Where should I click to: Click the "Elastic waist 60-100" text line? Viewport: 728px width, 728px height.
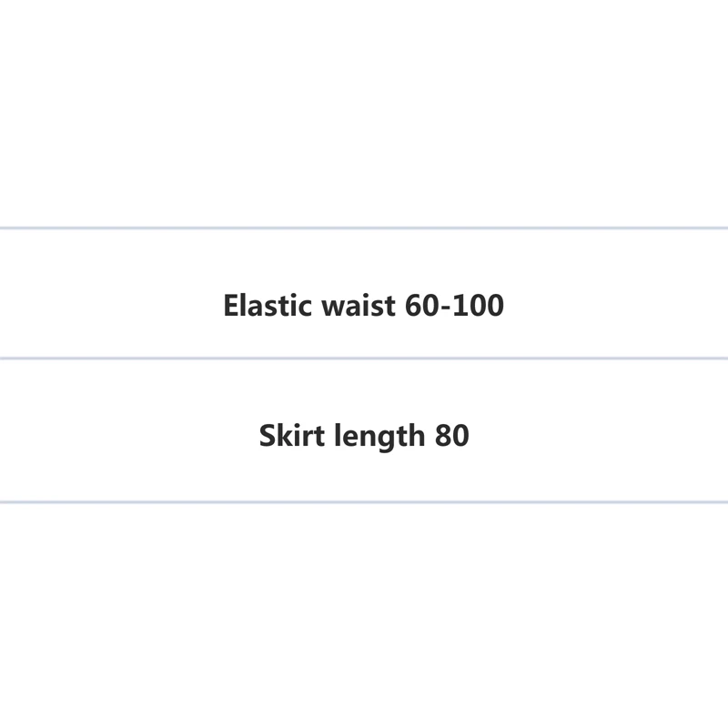[x=363, y=306]
